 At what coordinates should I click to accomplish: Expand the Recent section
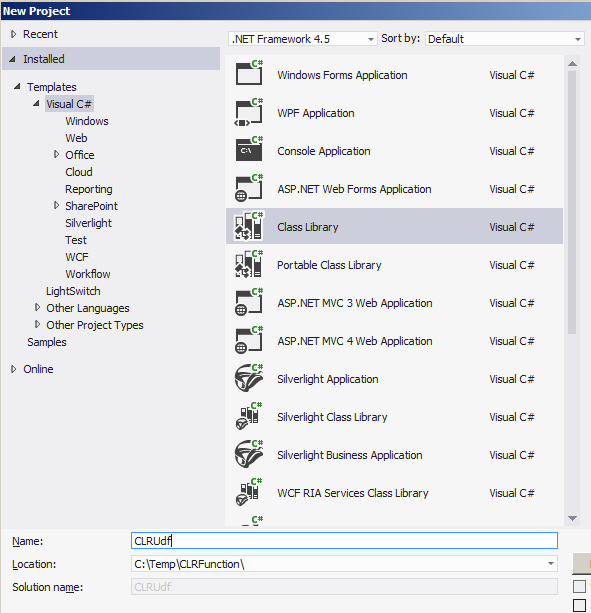click(x=14, y=34)
